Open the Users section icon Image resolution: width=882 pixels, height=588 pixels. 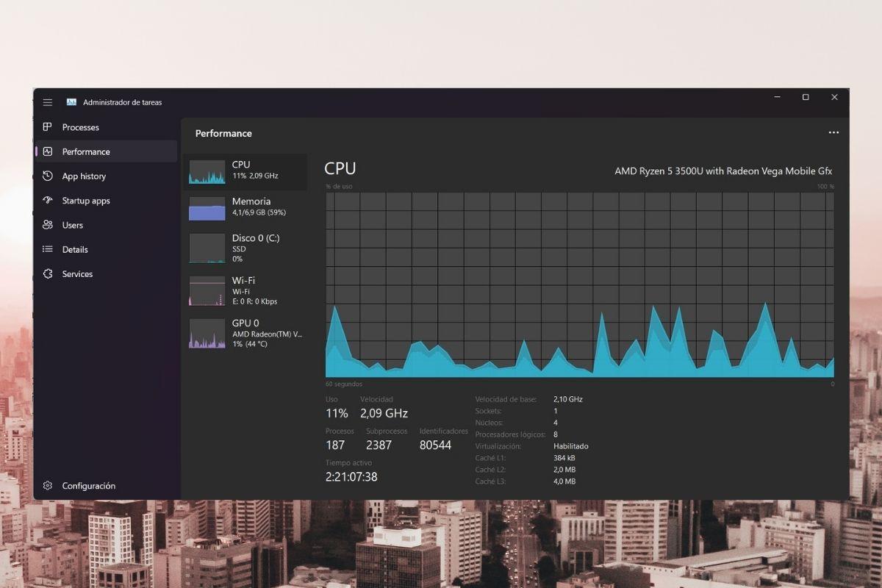coord(47,225)
